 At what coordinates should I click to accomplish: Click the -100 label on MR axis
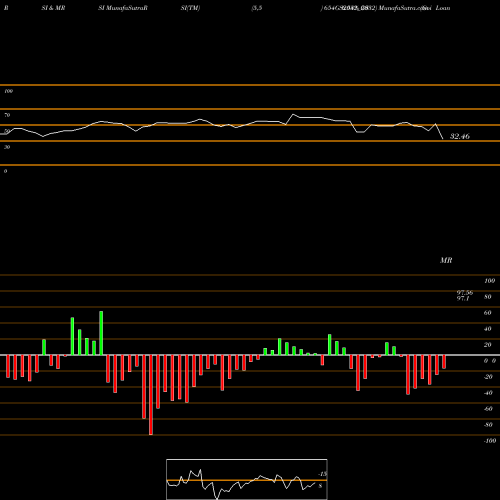tap(490, 441)
